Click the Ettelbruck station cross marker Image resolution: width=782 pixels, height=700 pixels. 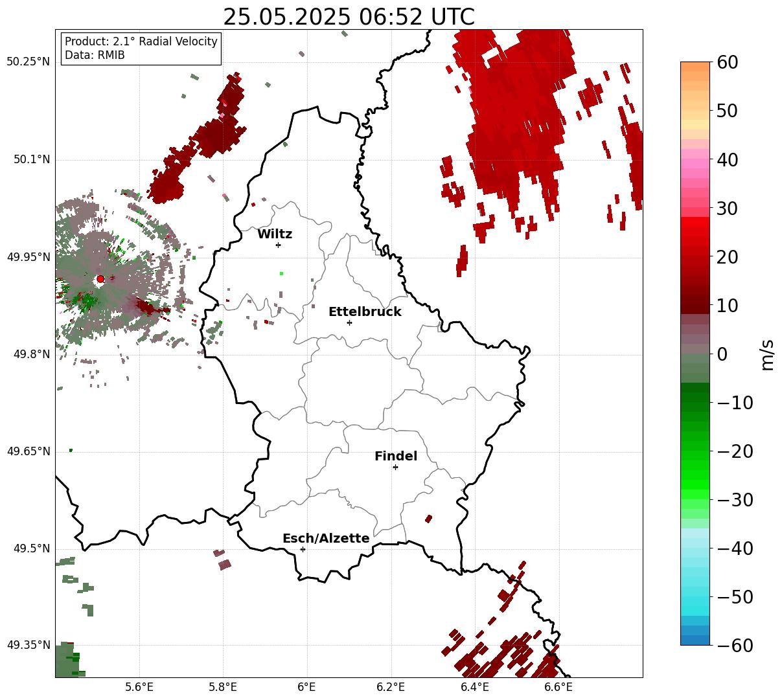click(349, 322)
